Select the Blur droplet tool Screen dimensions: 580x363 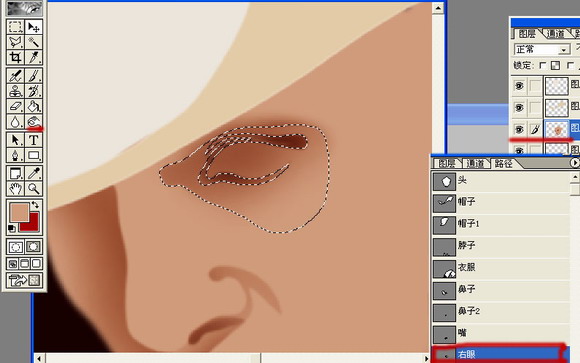(15, 121)
